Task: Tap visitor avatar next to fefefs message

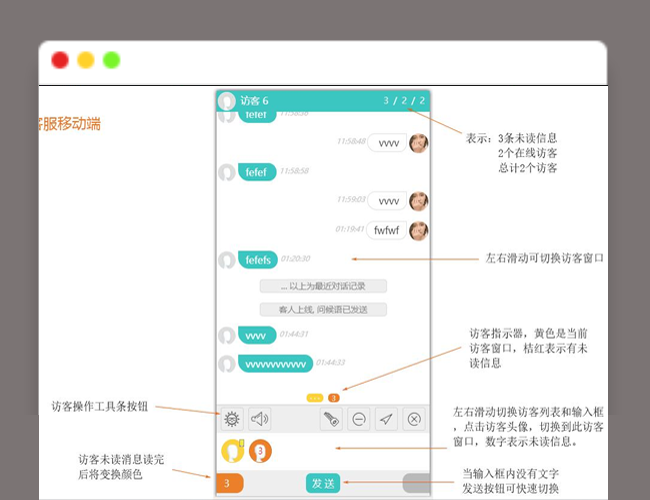Action: 227,260
